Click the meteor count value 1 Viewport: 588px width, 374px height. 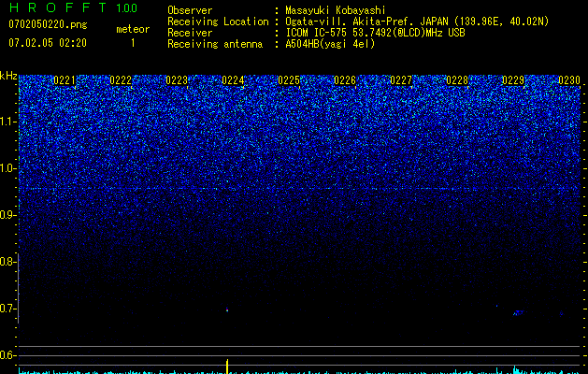(133, 43)
